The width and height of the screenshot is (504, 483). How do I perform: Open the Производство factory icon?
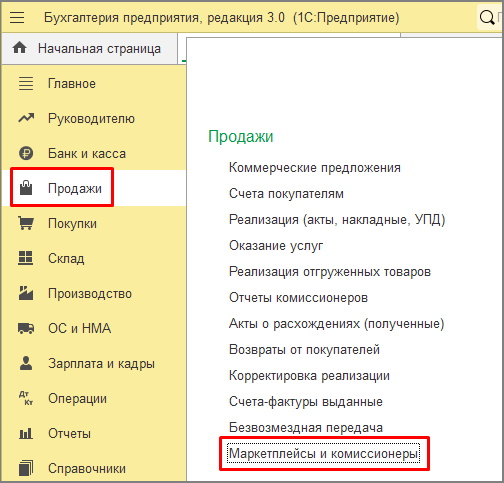tap(26, 293)
